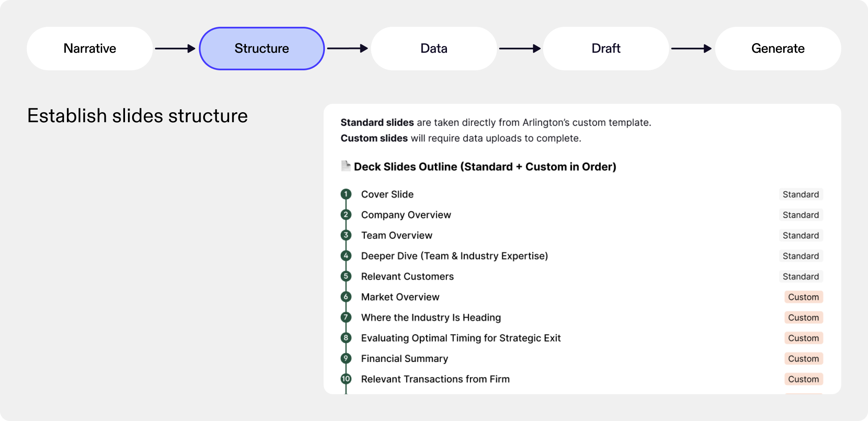
Task: Select the highlighted Structure step
Action: click(x=262, y=49)
